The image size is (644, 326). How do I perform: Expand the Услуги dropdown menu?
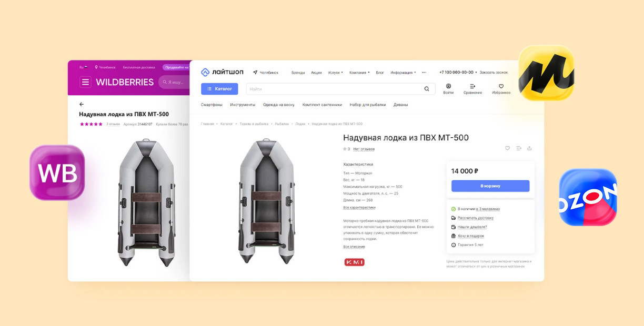pyautogui.click(x=335, y=73)
